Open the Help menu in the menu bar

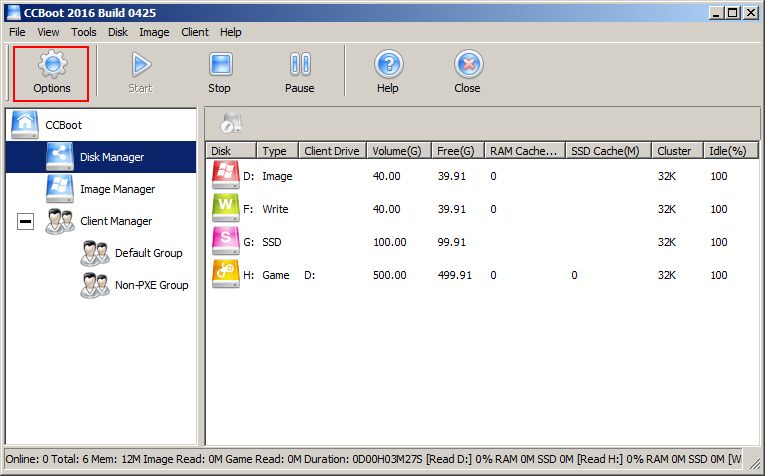(x=230, y=32)
